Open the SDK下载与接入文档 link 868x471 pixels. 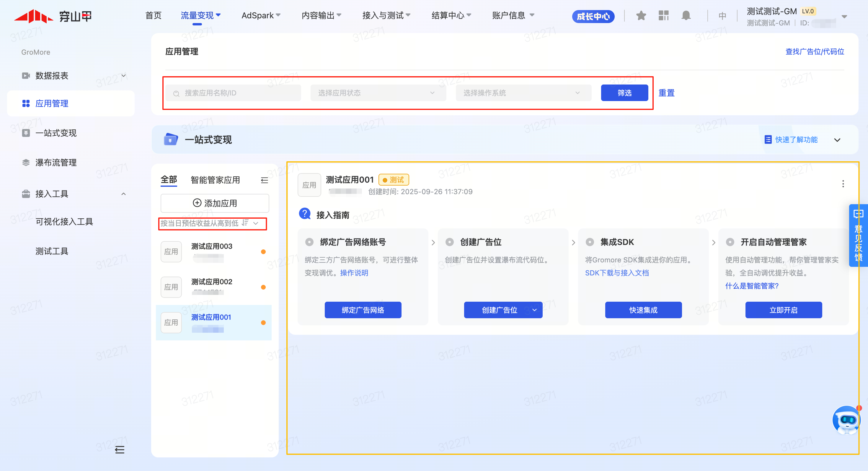pyautogui.click(x=617, y=273)
